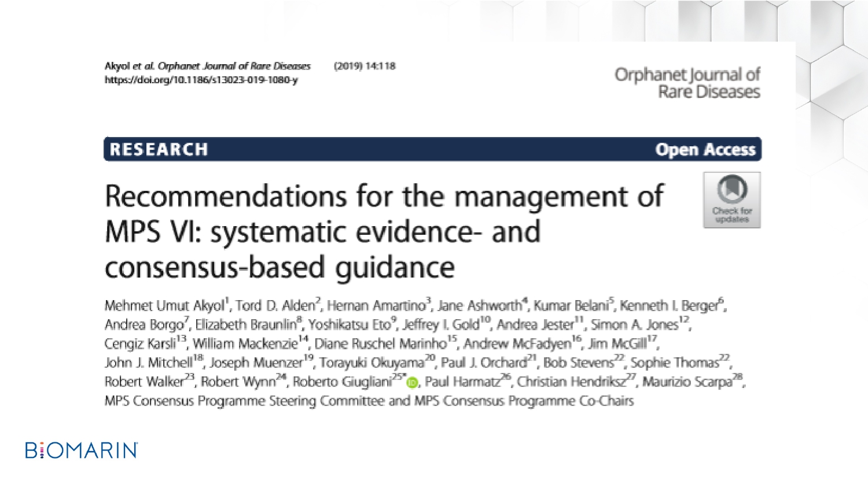868x488 pixels.
Task: Click author name Yoshikatsu Eto
Action: point(350,325)
